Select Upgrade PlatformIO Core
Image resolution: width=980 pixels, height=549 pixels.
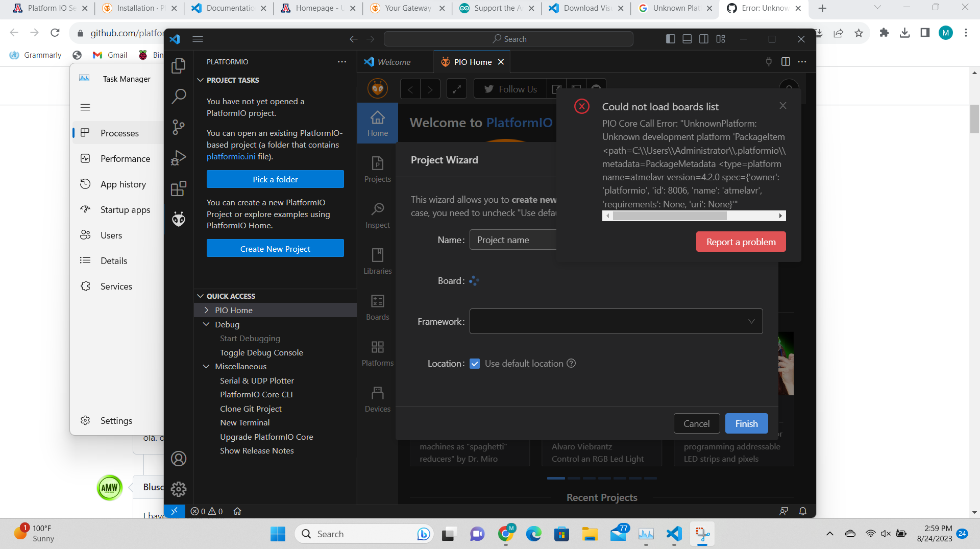point(266,437)
